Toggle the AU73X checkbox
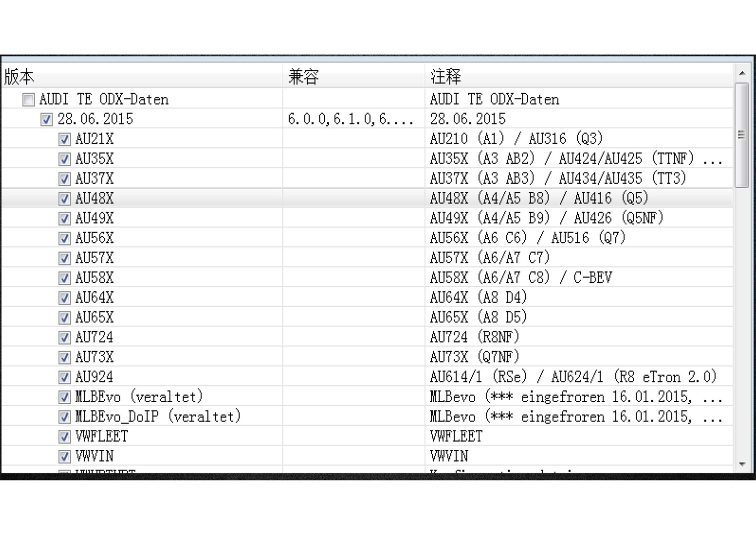This screenshot has height=535, width=756. (x=64, y=357)
